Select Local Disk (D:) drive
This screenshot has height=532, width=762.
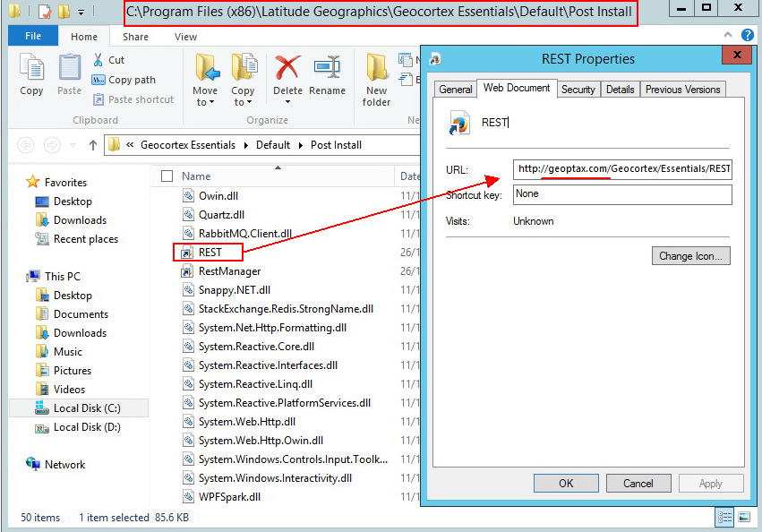click(87, 427)
